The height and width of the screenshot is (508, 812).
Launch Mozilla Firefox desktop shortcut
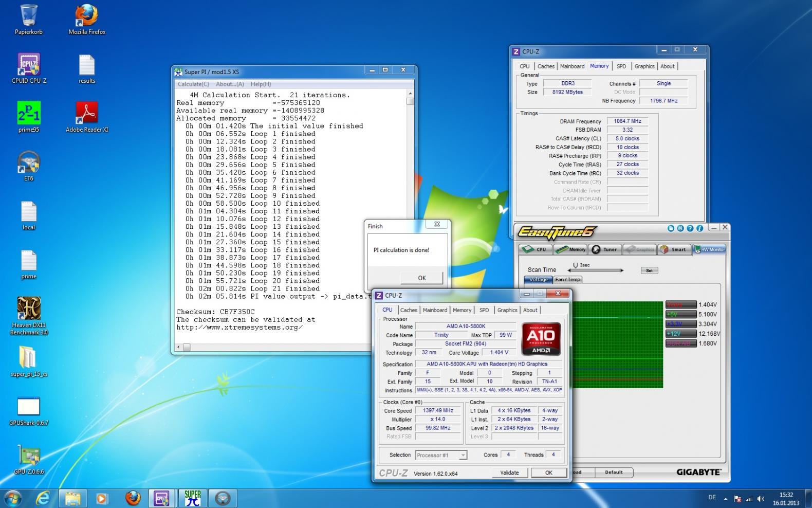tap(87, 20)
